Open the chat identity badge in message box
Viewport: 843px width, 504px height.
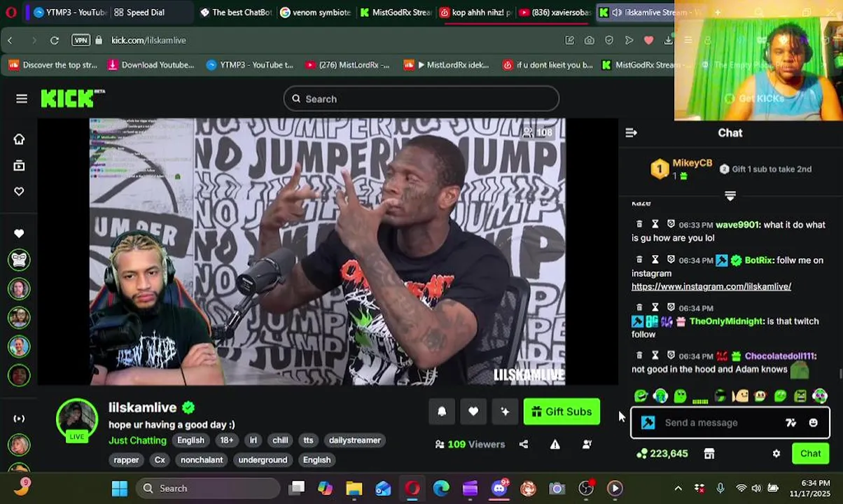click(648, 423)
